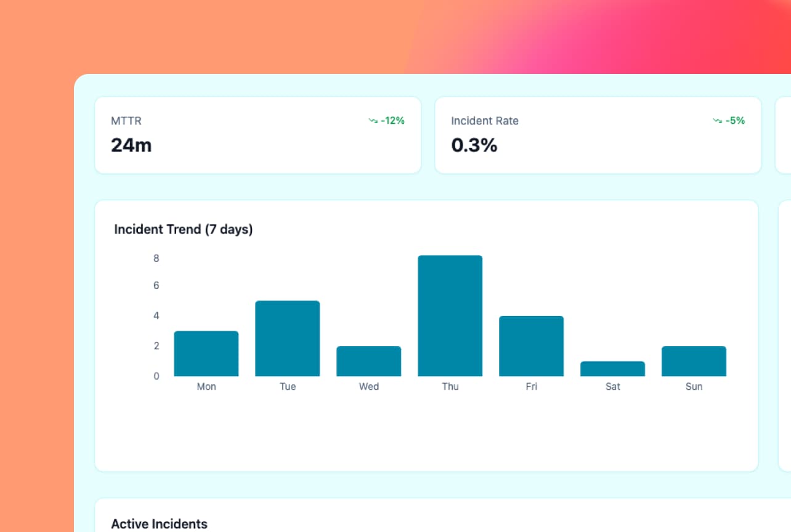Select the -12% change indicator text
Screen dimensions: 791x532
pyautogui.click(x=392, y=121)
